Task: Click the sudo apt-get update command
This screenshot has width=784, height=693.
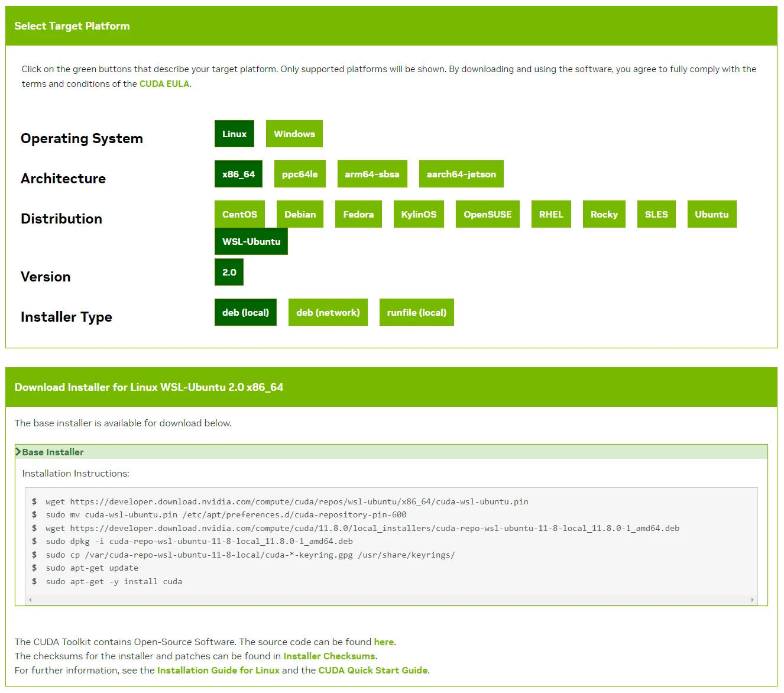Action: [x=92, y=568]
